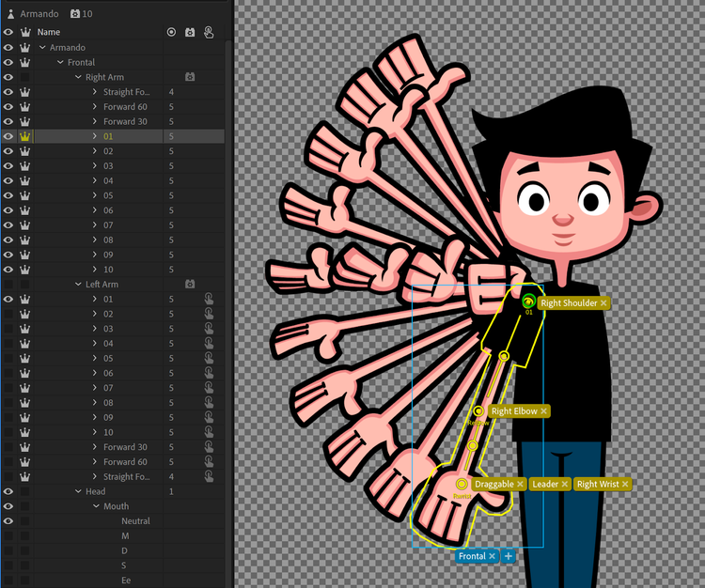Collapse the Left Arm group
The width and height of the screenshot is (705, 588).
77,284
